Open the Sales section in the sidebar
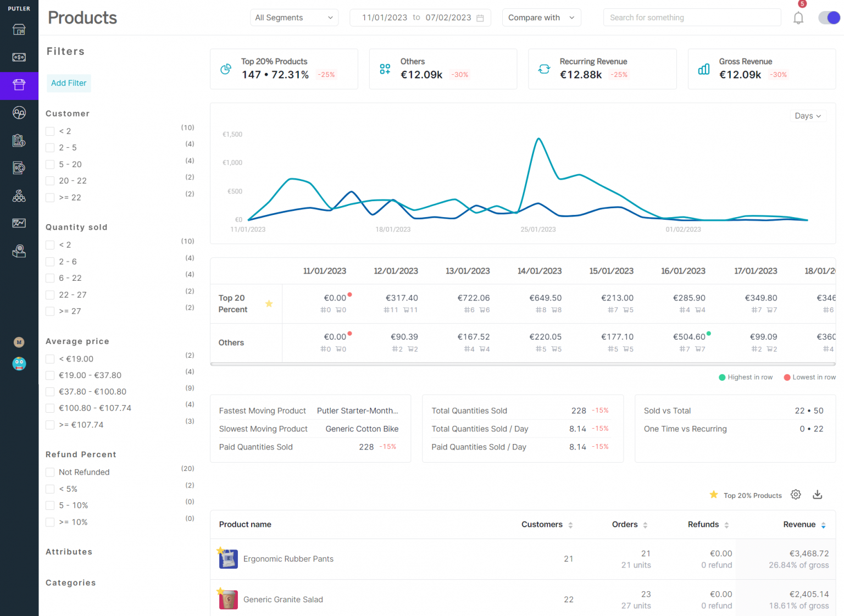The width and height of the screenshot is (844, 616). (19, 57)
